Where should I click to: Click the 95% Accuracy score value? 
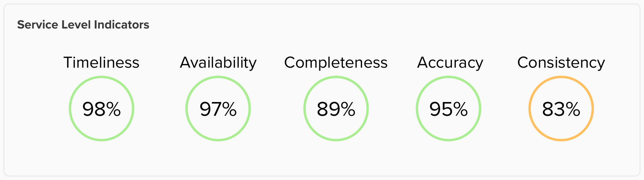[449, 109]
